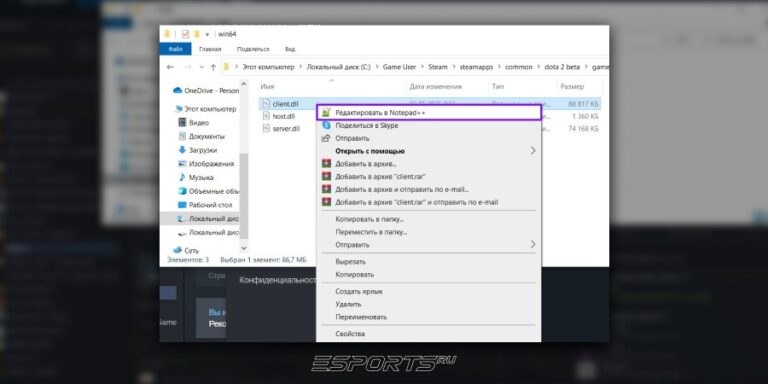Image resolution: width=768 pixels, height=384 pixels.
Task: Click Properties checkmark icon in quick access toolbar
Action: (x=185, y=34)
